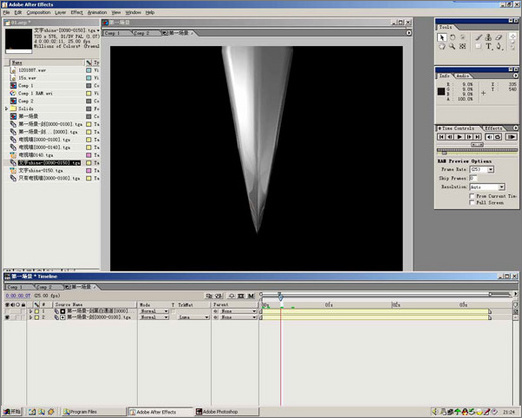The width and height of the screenshot is (522, 418).
Task: Click the RAM Preview button
Action: [511, 137]
